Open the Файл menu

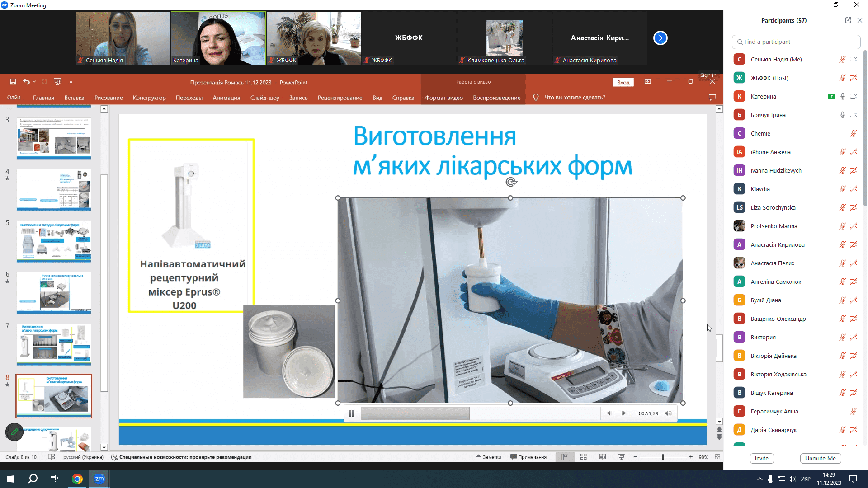14,98
